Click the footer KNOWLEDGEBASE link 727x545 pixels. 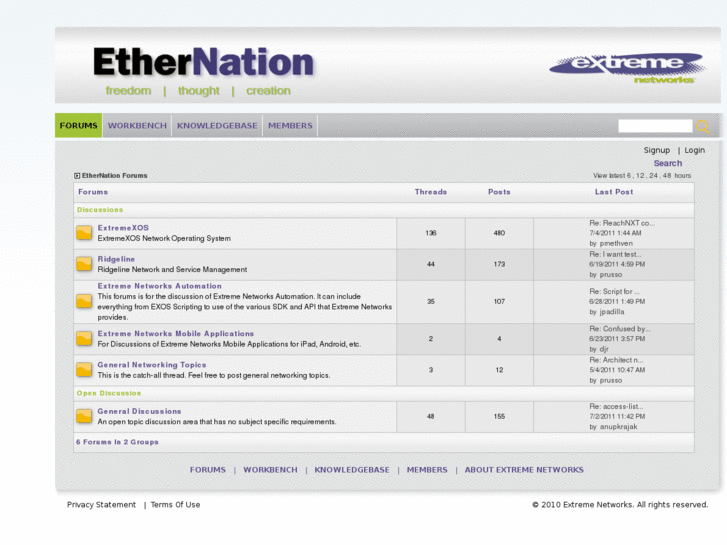352,470
